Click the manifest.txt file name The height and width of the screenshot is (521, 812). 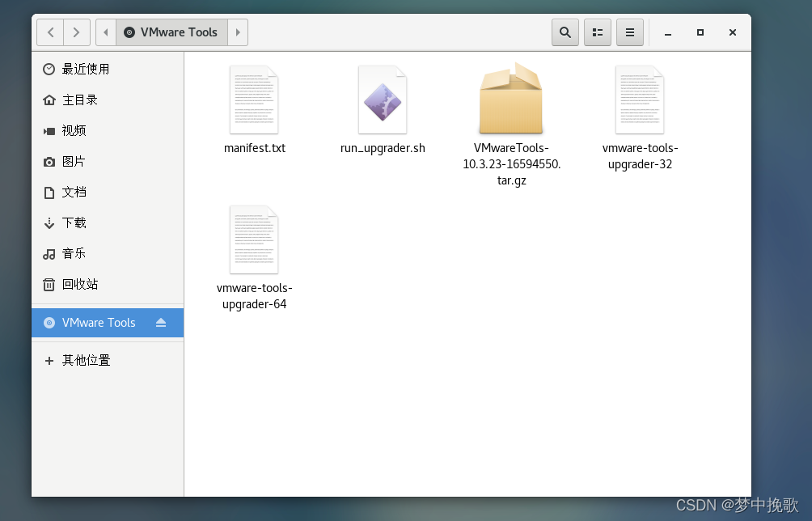click(x=255, y=148)
